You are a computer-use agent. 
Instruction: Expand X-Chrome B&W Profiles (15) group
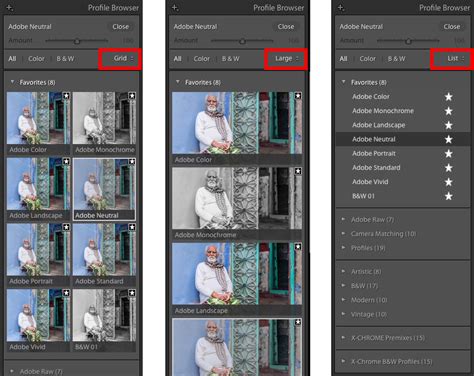pyautogui.click(x=343, y=361)
